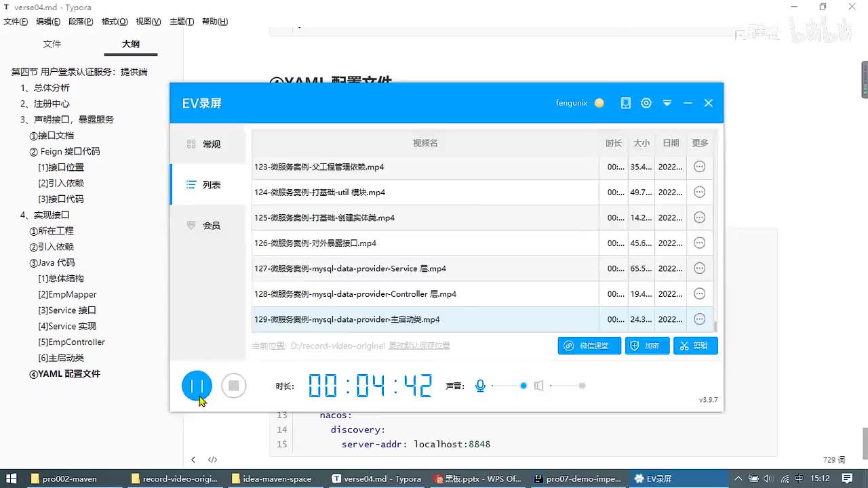Toggle source code mode icon in Typora
The width and height of the screenshot is (868, 488).
click(x=212, y=460)
